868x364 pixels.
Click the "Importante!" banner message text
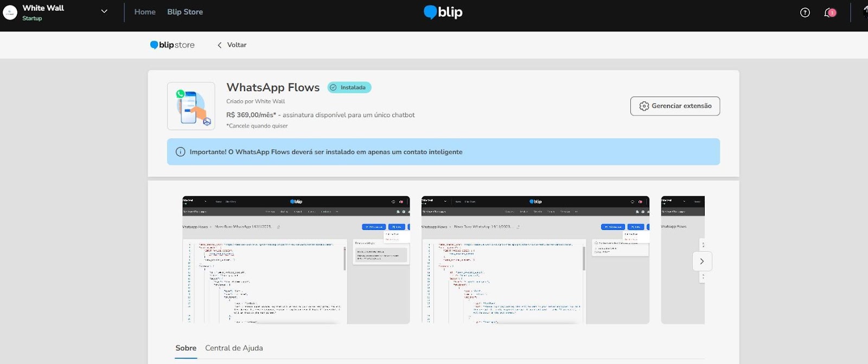pos(326,152)
